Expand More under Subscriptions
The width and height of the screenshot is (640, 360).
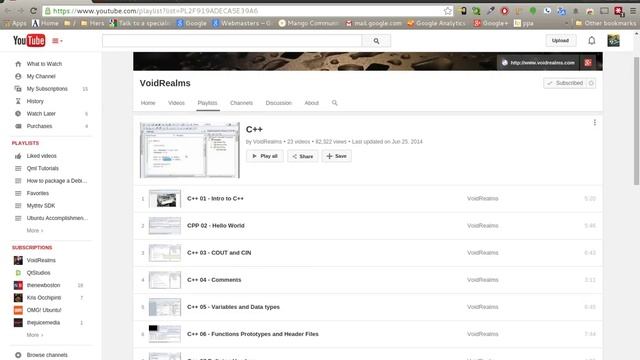(35, 335)
